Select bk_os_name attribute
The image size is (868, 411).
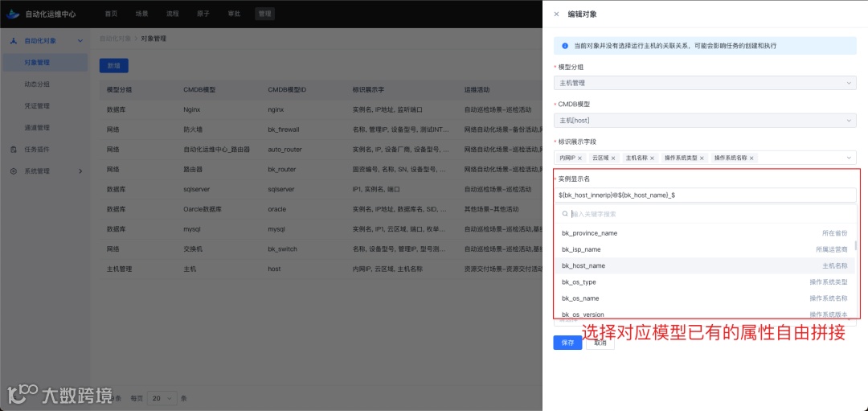705,298
